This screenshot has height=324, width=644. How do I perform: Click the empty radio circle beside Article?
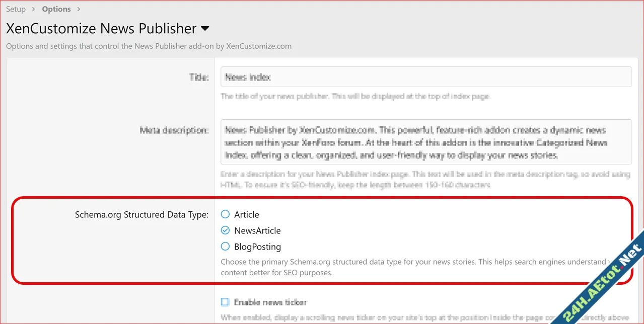(225, 214)
